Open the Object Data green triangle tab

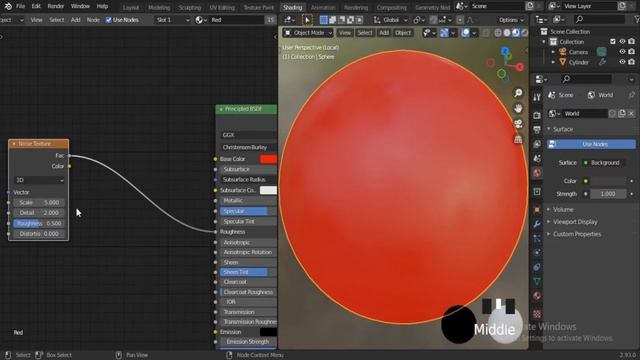click(x=537, y=281)
